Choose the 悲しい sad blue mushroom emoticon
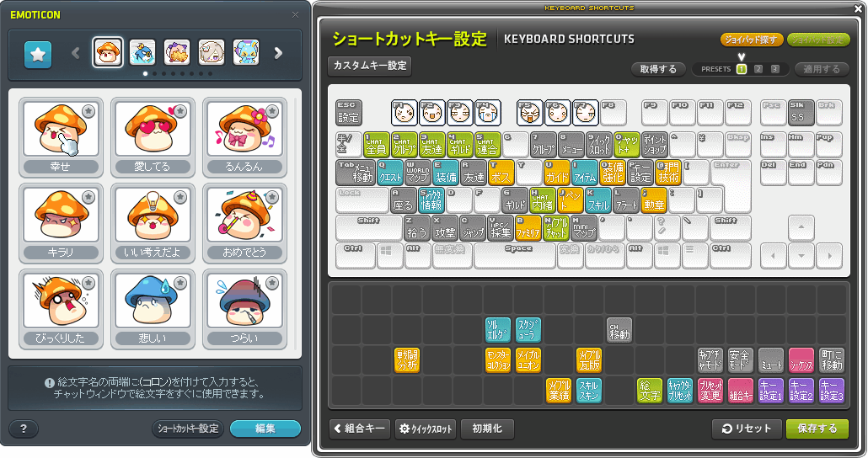The image size is (868, 458). click(153, 309)
